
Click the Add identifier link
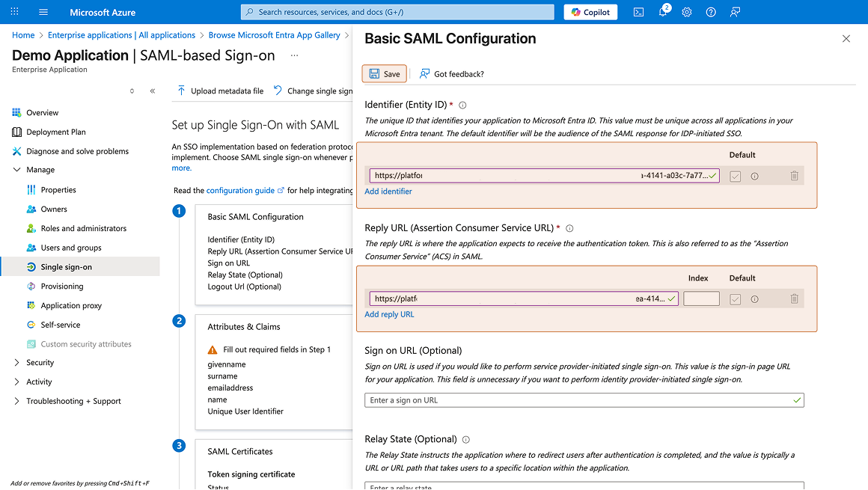388,191
